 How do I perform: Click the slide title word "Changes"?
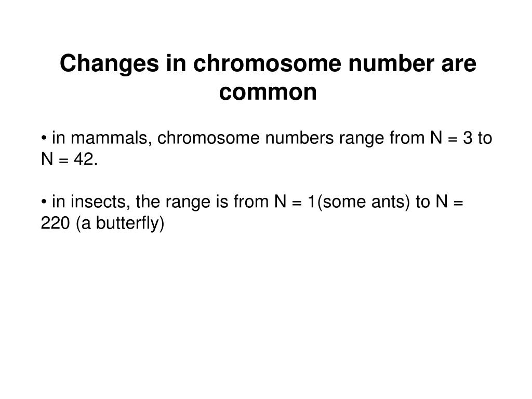pyautogui.click(x=109, y=64)
